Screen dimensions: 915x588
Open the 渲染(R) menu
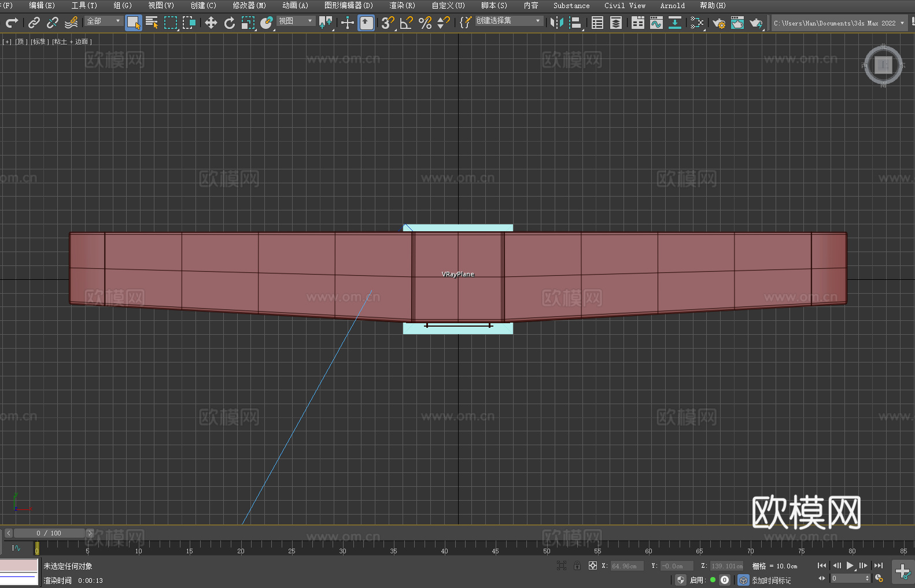402,5
